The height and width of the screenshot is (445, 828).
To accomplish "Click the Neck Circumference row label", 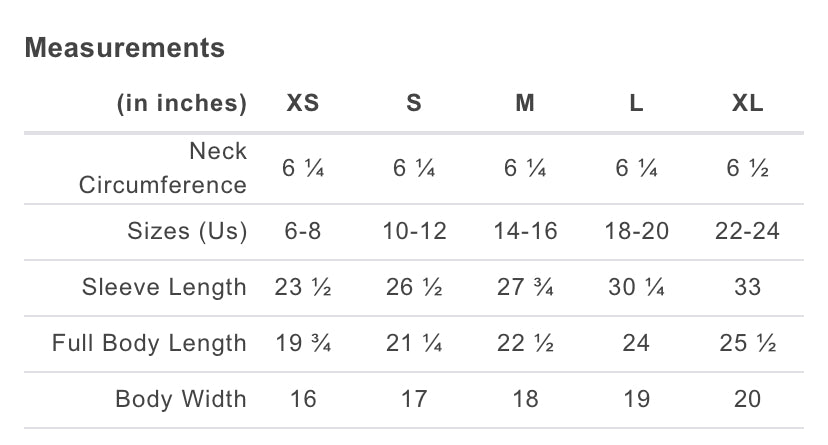I will pos(163,168).
